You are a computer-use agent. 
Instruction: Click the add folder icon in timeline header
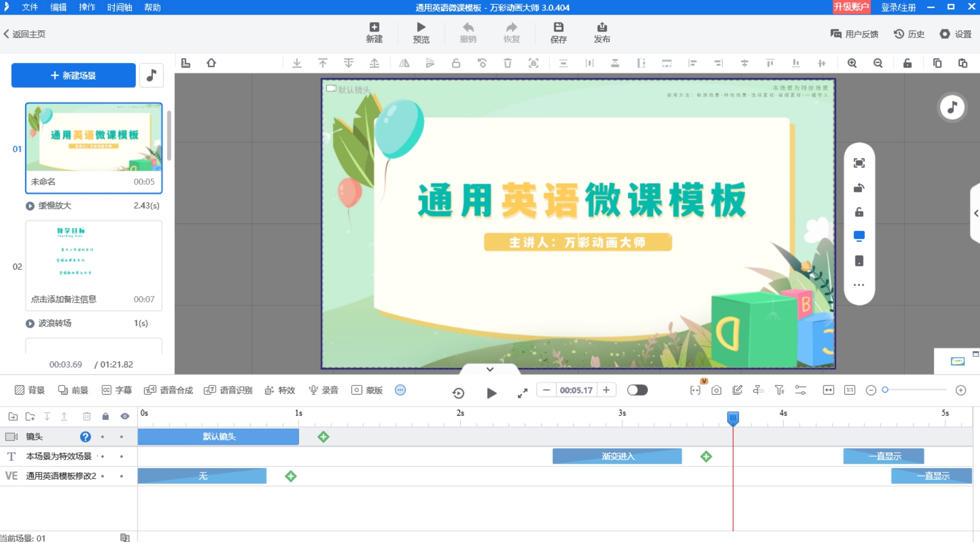30,416
